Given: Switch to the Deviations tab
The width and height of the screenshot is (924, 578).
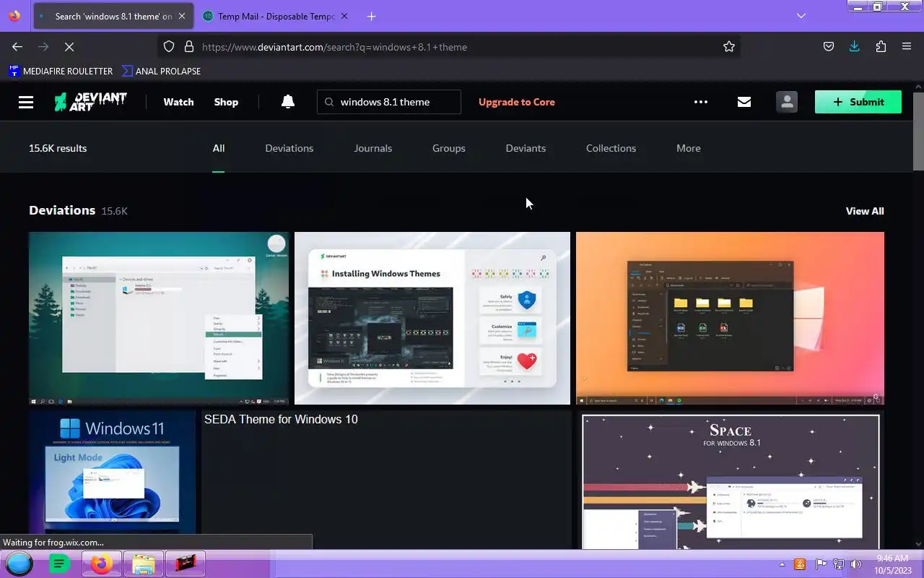Looking at the screenshot, I should [x=289, y=148].
